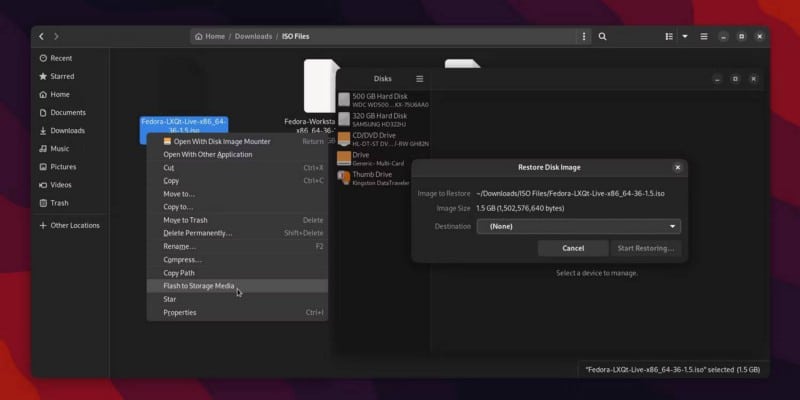Click ISO Files in the path bar
Screen dimensions: 800x400
coord(295,37)
